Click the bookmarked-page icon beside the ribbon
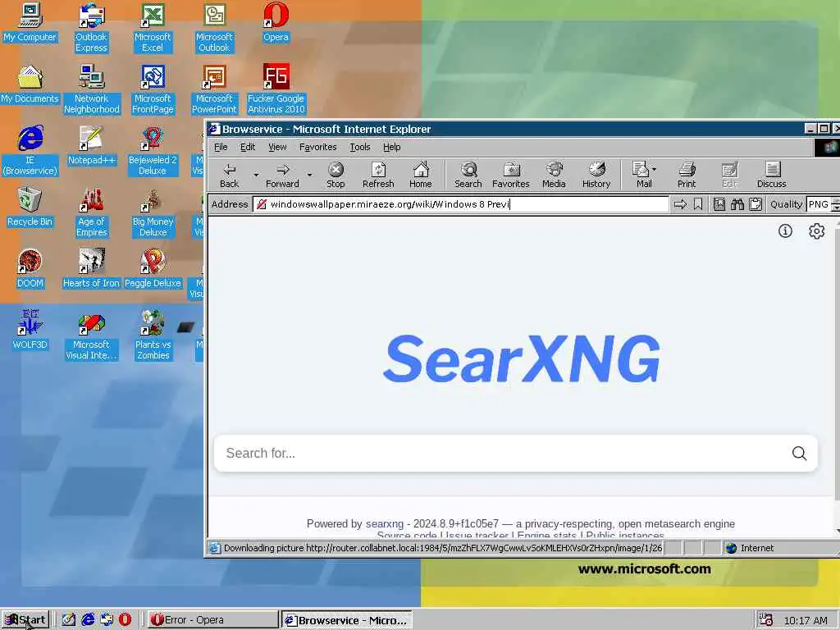 click(x=719, y=204)
